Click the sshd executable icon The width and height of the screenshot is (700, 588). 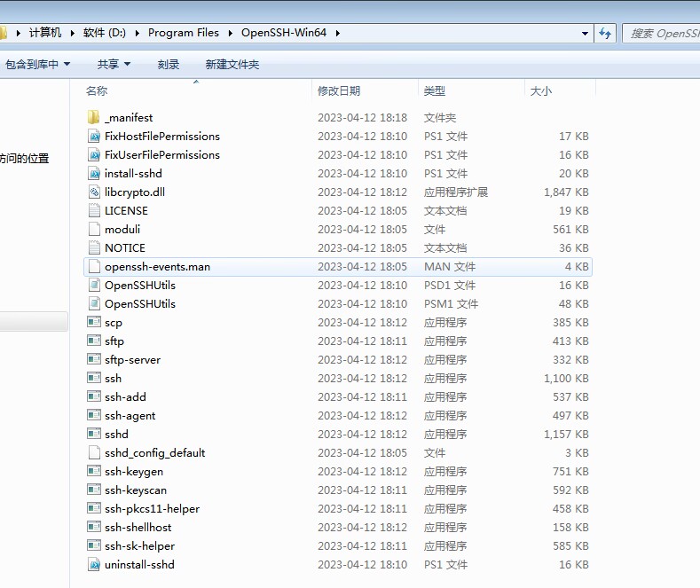point(94,434)
